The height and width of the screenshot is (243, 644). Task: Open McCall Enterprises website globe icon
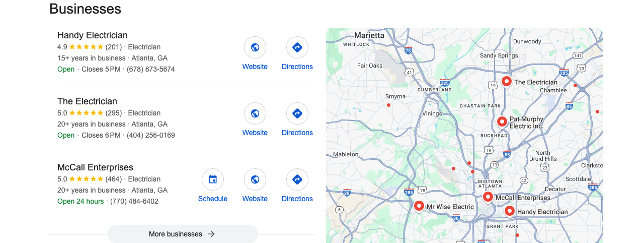click(x=255, y=179)
